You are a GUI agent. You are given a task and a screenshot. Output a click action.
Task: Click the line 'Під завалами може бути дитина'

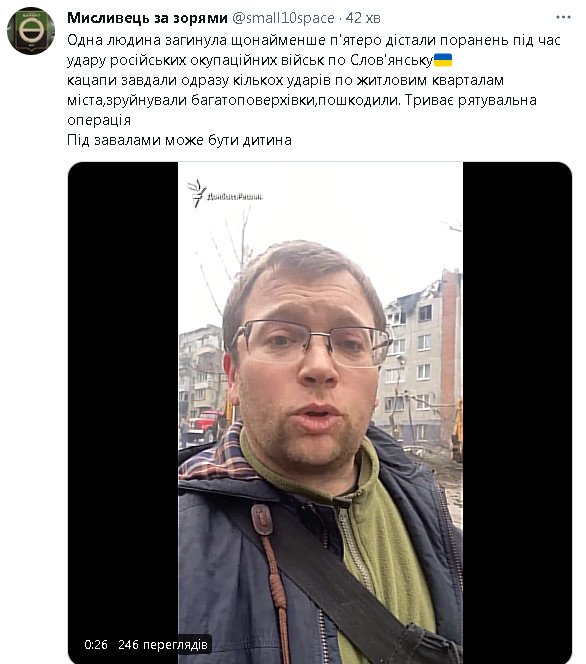click(x=179, y=140)
